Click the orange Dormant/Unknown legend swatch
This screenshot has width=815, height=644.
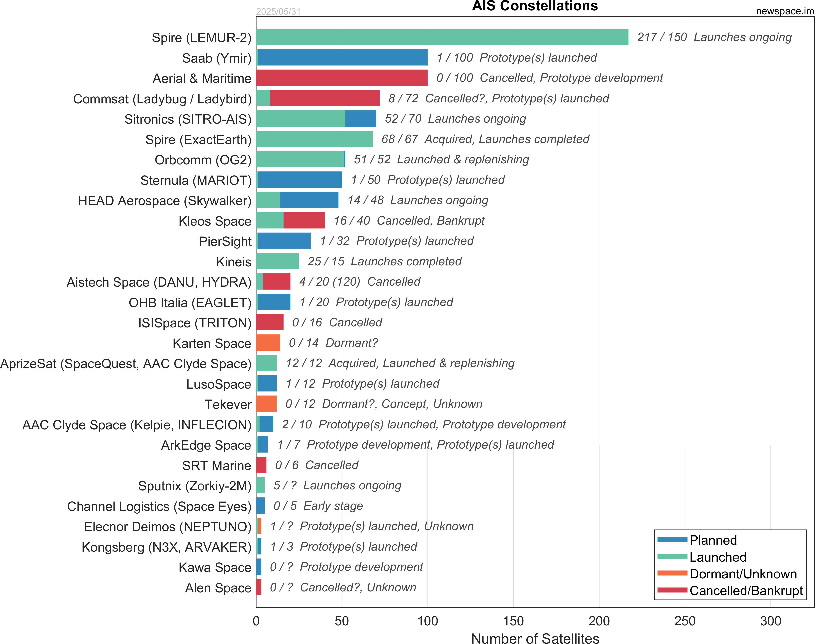[672, 573]
